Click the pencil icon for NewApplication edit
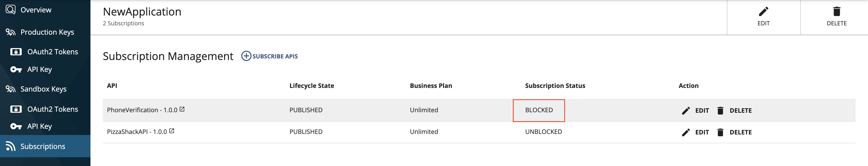Screen dimensions: 868x166 point(763,12)
